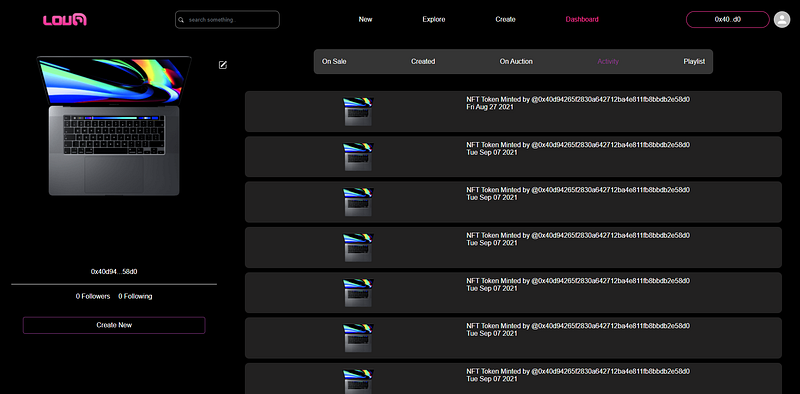Open the Create page
800x394 pixels.
click(505, 19)
